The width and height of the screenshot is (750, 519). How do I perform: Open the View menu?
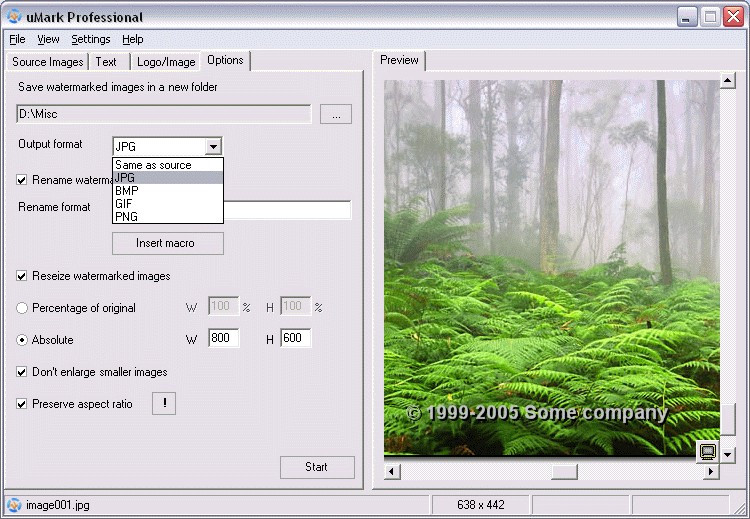tap(48, 39)
